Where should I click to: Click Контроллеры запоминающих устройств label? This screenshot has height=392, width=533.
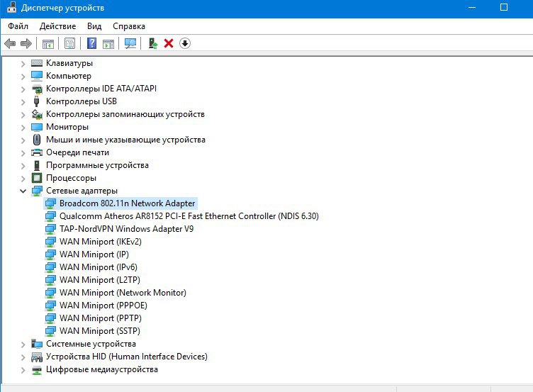(125, 114)
